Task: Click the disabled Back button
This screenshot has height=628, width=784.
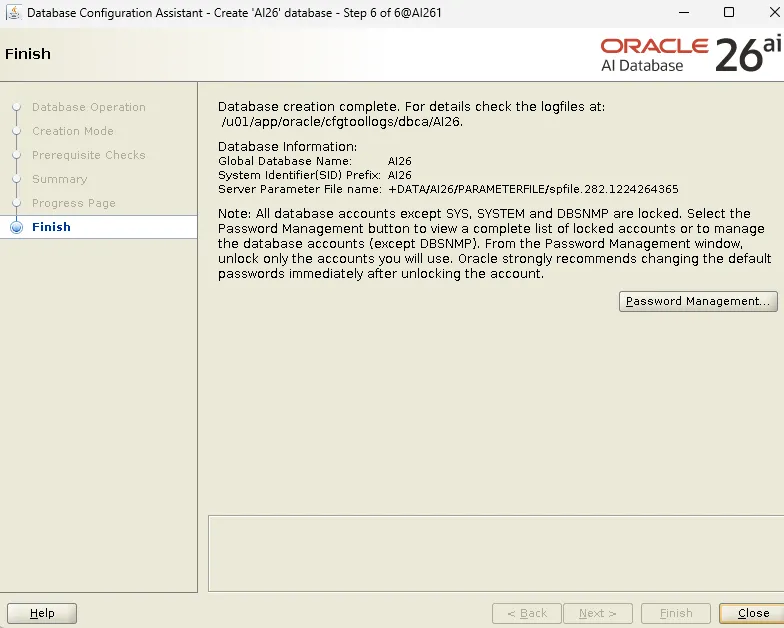Action: [527, 613]
